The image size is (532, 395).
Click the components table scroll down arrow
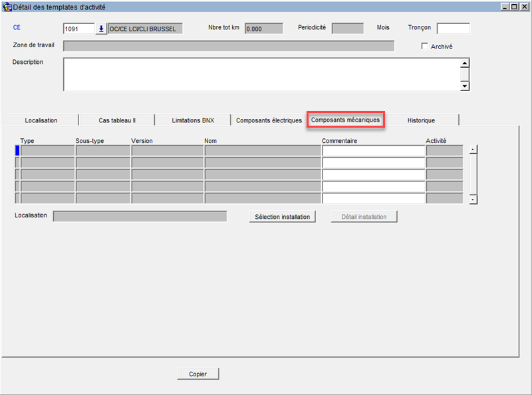coord(473,199)
